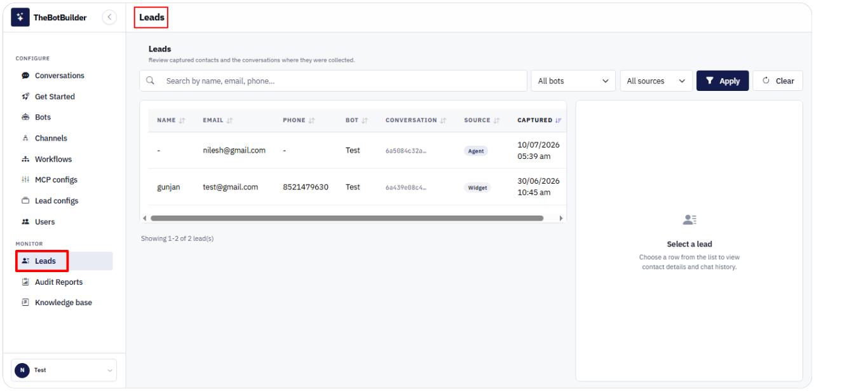Screen dimensions: 868x391
Task: Click the table's horizontal scrollbar thumb
Action: [x=347, y=218]
